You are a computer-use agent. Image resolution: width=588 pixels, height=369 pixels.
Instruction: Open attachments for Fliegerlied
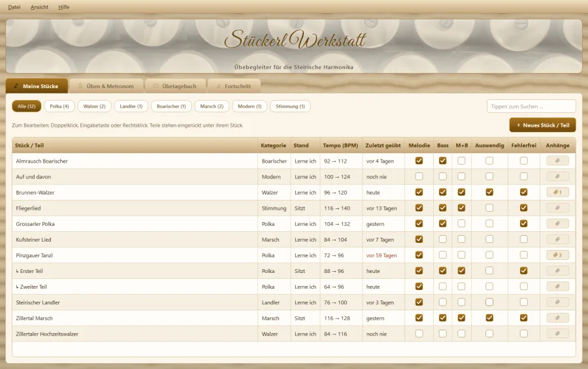coord(558,208)
